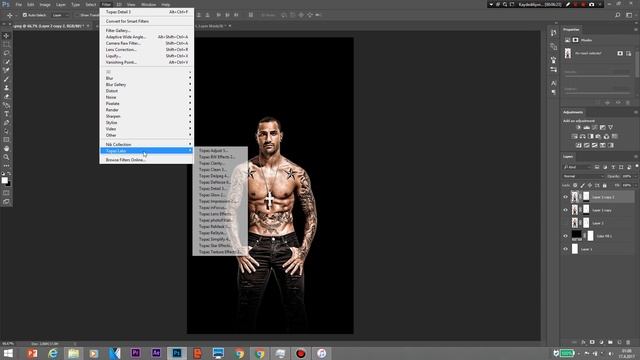Add a Vibrance adjustment

(611, 127)
